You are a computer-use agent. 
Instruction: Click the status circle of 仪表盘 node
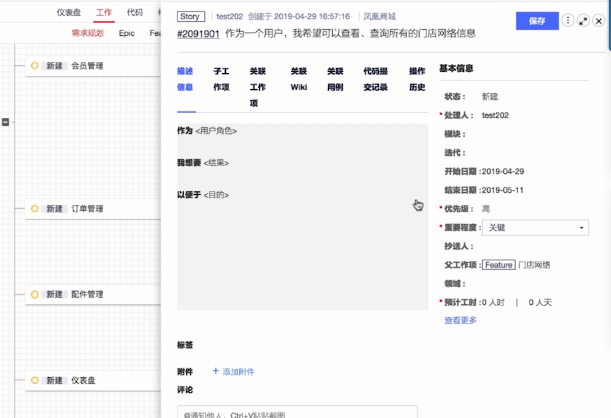(x=35, y=380)
